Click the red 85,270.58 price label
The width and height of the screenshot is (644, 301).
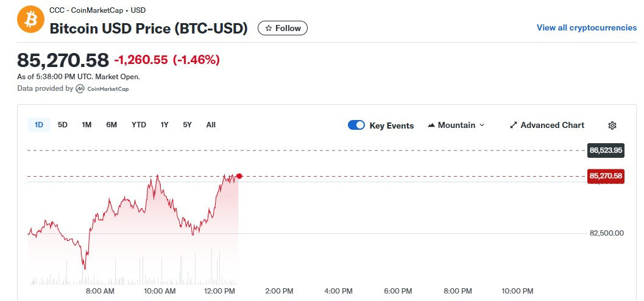tap(606, 176)
